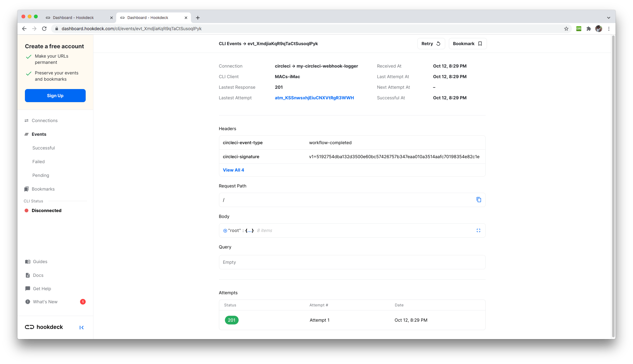
Task: Open Bookmarks from the sidebar
Action: pos(43,189)
